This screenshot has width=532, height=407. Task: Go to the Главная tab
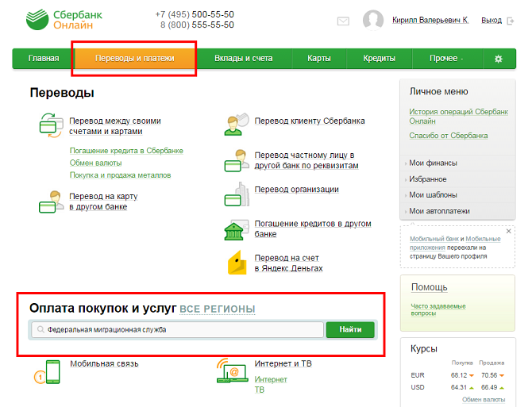pos(44,59)
